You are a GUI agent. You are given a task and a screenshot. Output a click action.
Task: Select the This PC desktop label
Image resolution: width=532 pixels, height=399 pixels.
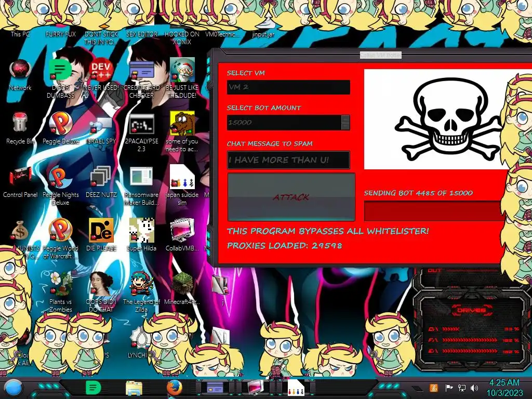point(20,34)
